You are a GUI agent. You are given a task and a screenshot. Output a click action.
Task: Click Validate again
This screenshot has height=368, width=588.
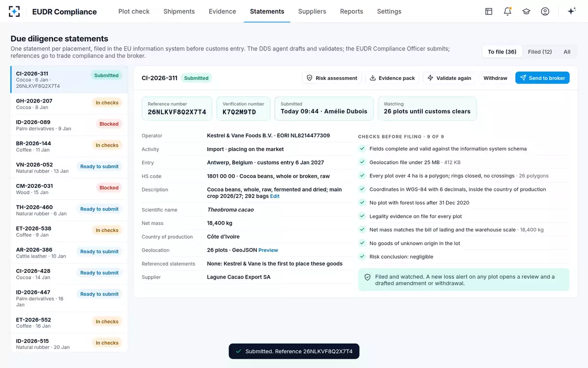[449, 78]
